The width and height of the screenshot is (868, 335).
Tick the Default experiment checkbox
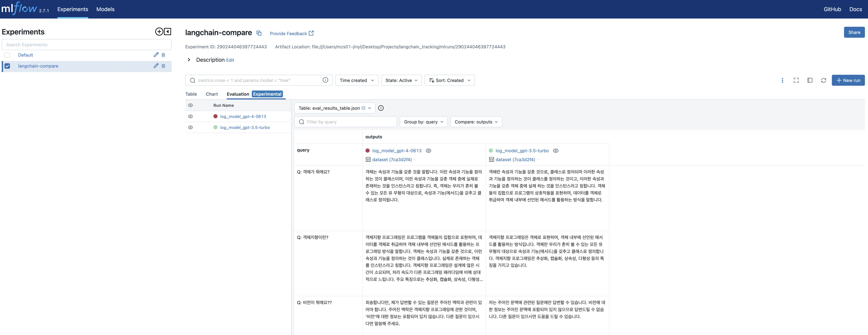[x=7, y=55]
